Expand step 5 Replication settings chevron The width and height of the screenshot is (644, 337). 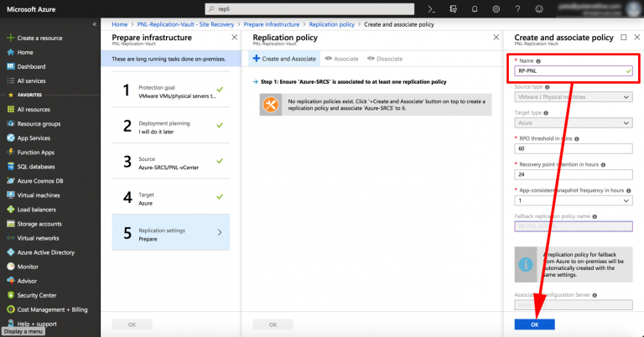click(220, 232)
